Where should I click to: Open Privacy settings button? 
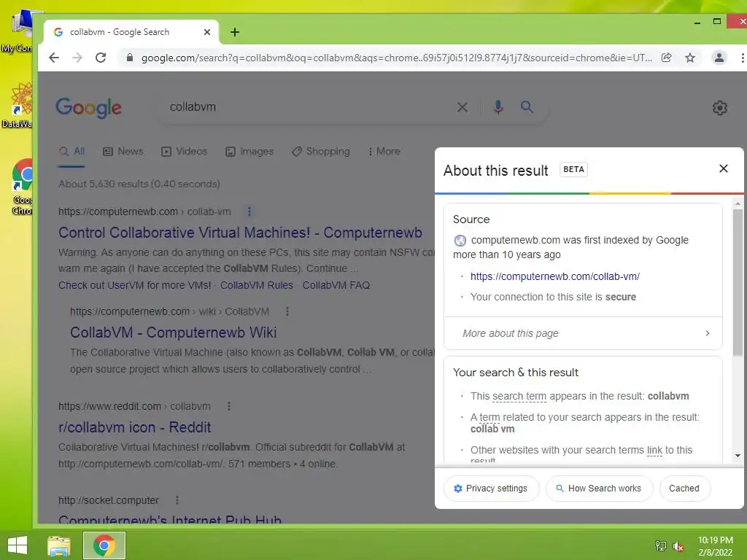[x=491, y=488]
